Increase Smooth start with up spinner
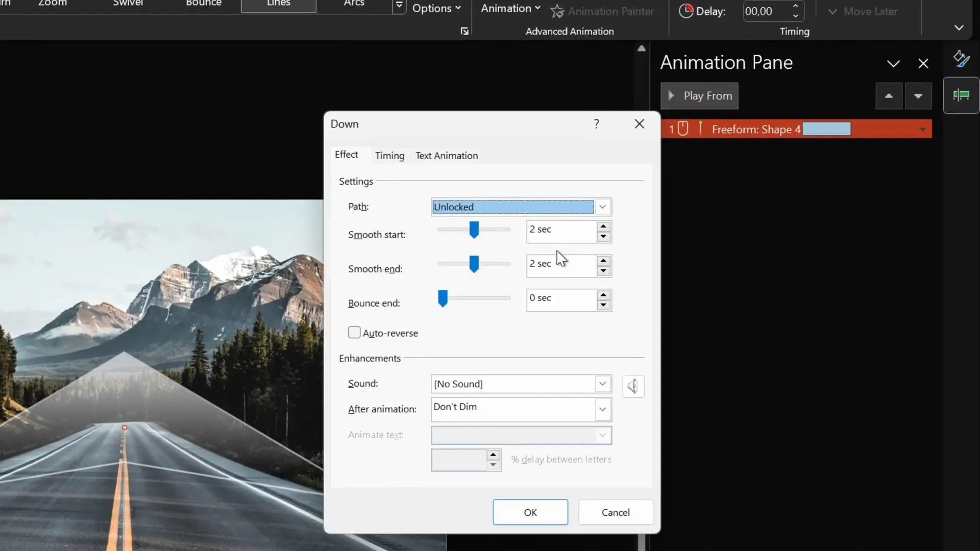This screenshot has height=551, width=980. click(x=603, y=226)
